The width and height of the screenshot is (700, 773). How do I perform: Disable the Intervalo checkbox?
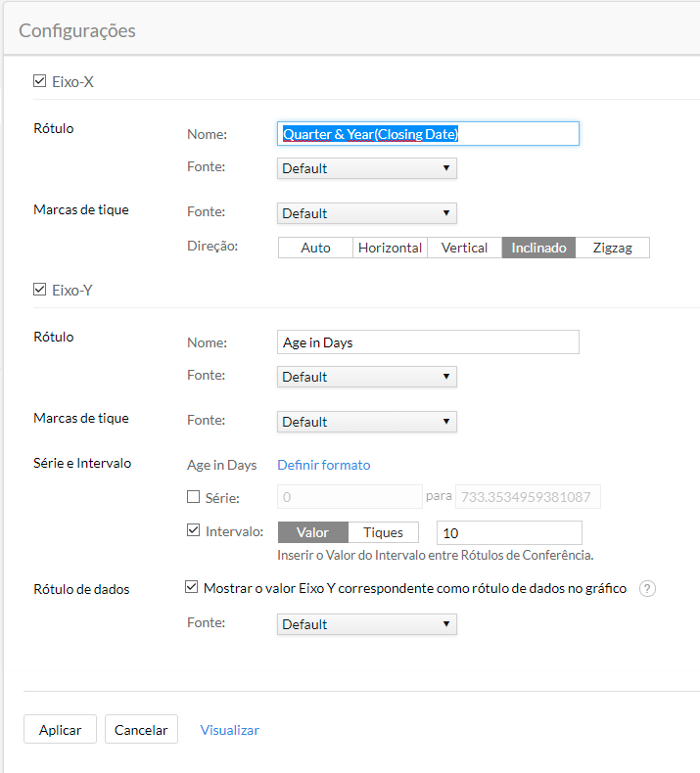coord(194,530)
